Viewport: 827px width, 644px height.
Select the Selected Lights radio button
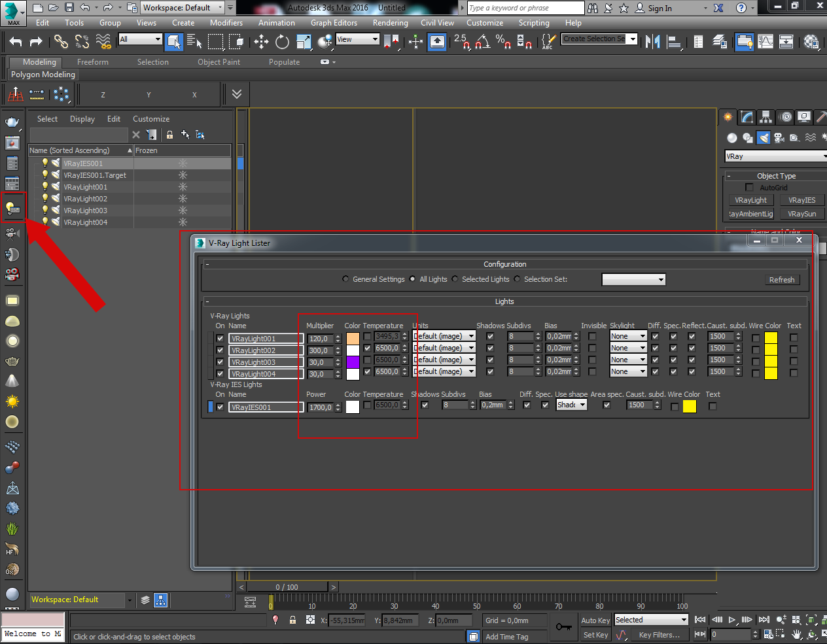click(x=455, y=279)
